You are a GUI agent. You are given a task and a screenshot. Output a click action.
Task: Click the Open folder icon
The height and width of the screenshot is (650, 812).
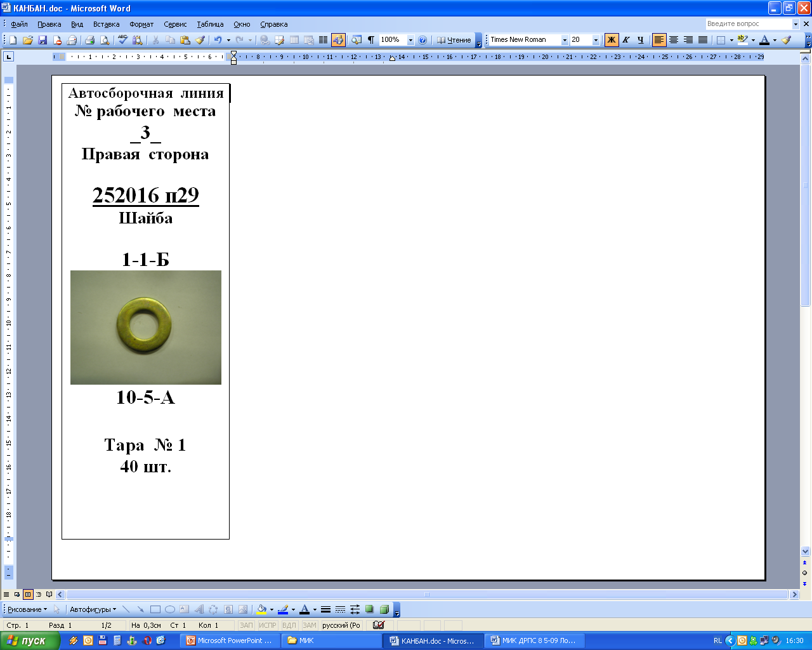27,40
